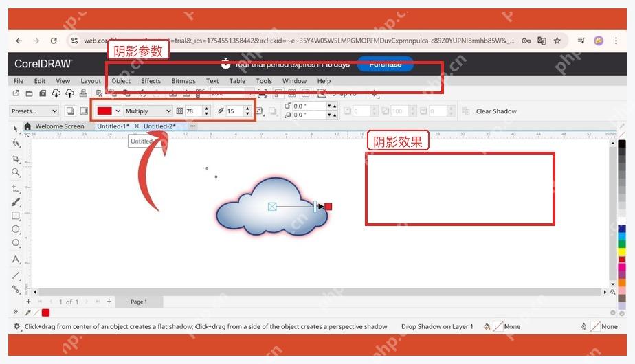The image size is (635, 364).
Task: Open the Tools menu
Action: pyautogui.click(x=264, y=81)
